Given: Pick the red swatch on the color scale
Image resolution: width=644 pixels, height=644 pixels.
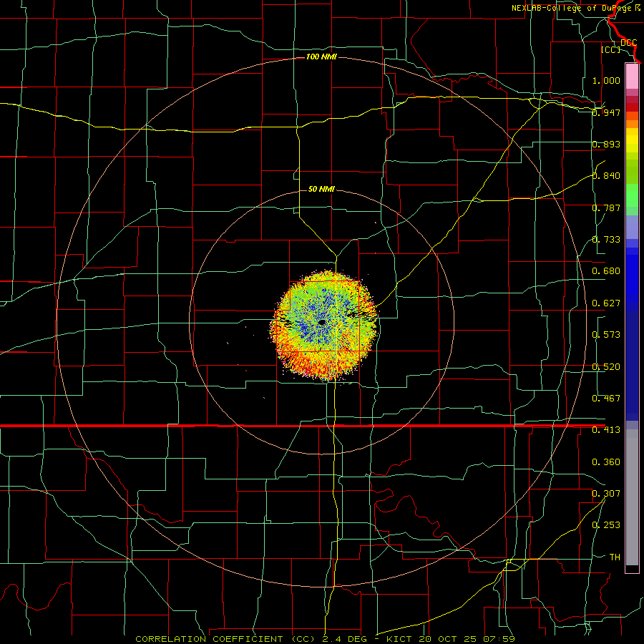Looking at the screenshot, I should [x=632, y=107].
